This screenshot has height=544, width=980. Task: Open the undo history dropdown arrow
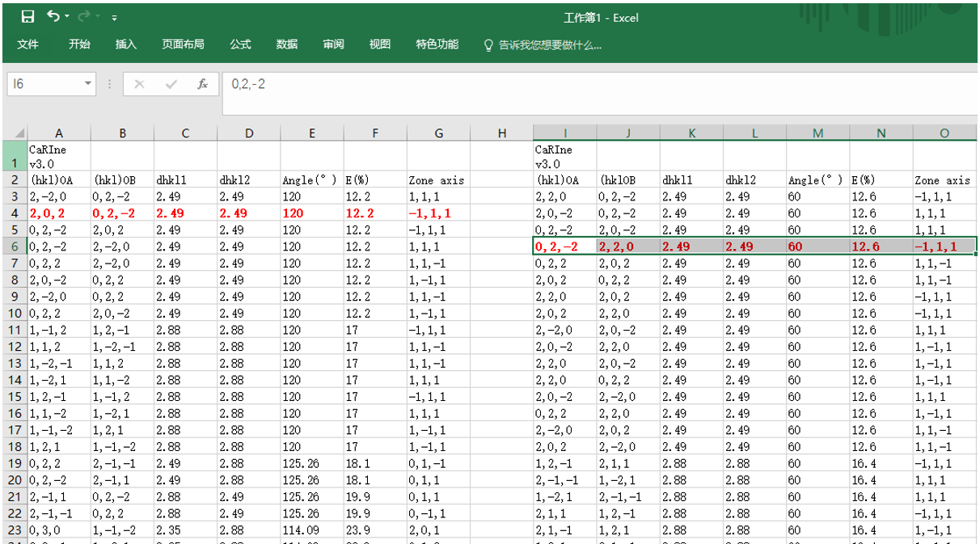[67, 16]
